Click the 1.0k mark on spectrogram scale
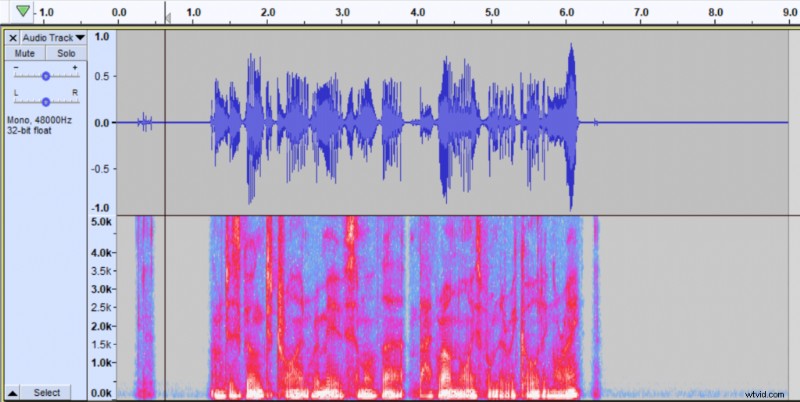Image resolution: width=800 pixels, height=402 pixels. [x=101, y=363]
